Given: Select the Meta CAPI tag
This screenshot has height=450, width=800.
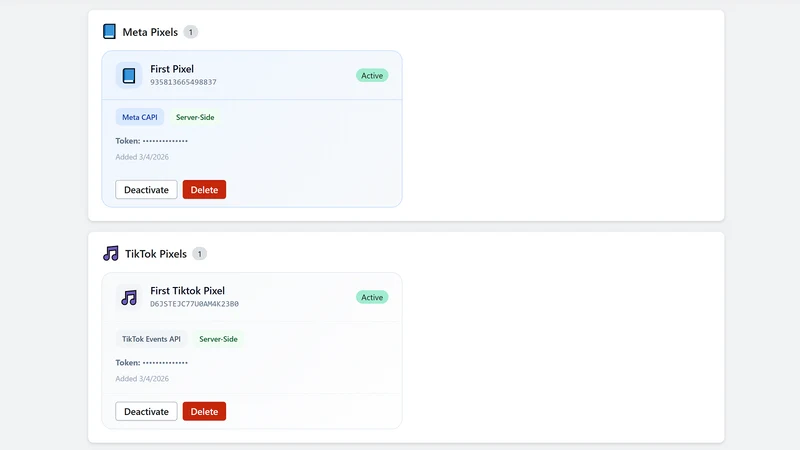Looking at the screenshot, I should click(140, 117).
